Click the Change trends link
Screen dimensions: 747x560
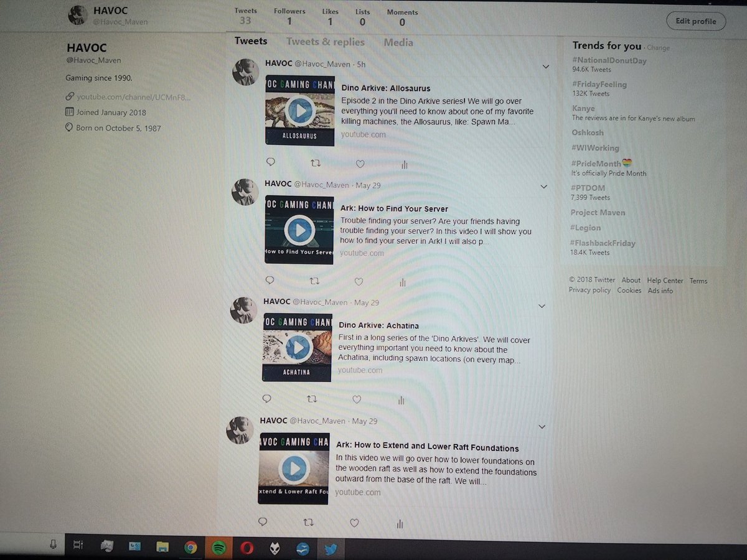tap(659, 48)
